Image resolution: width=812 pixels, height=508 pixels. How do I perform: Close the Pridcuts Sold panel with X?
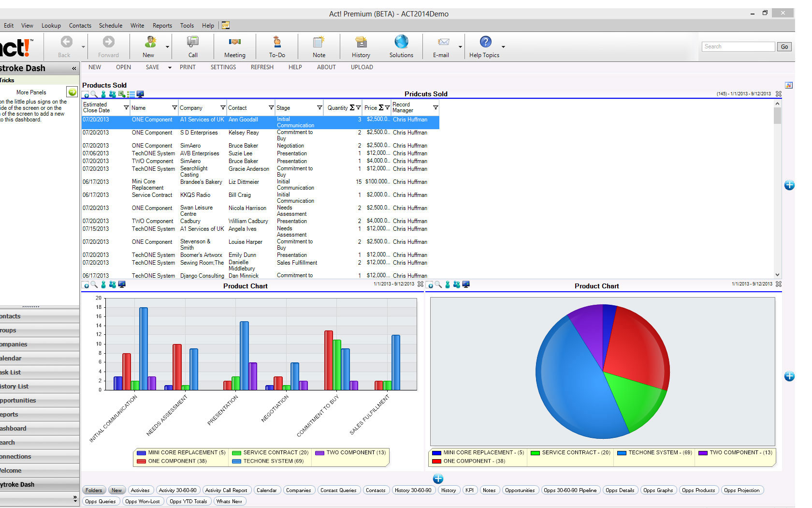pos(779,94)
